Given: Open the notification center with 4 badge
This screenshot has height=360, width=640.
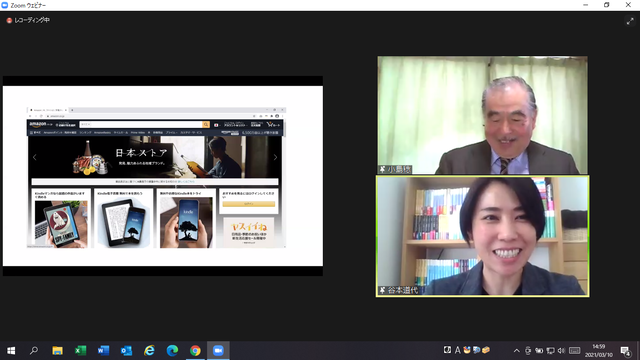Looking at the screenshot, I should [625, 351].
